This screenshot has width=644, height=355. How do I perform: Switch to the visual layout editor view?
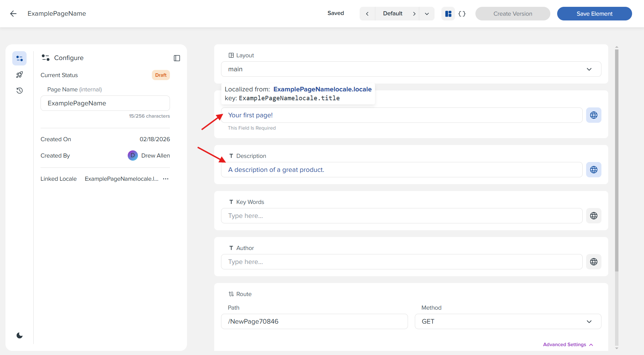click(448, 14)
